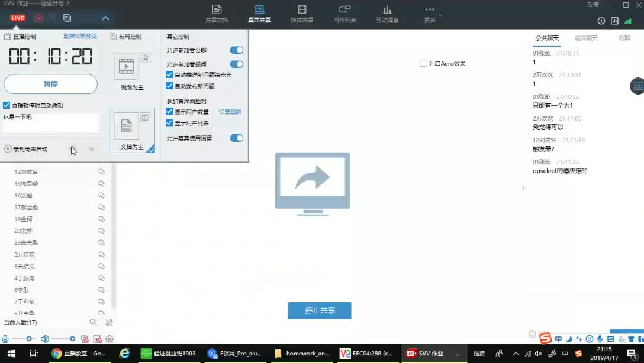Open the 互动调查 interactive survey tool
644x363 pixels.
387,14
